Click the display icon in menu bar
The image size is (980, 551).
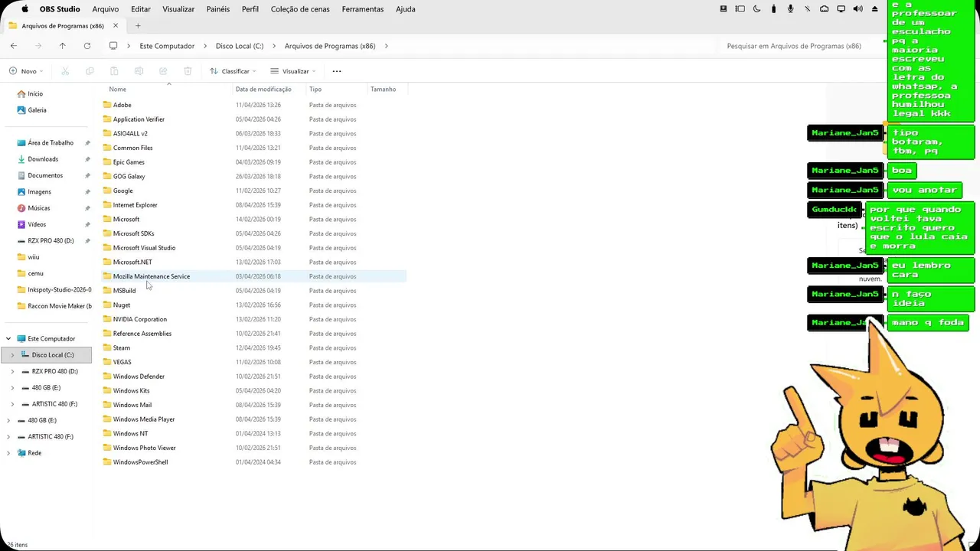point(841,9)
